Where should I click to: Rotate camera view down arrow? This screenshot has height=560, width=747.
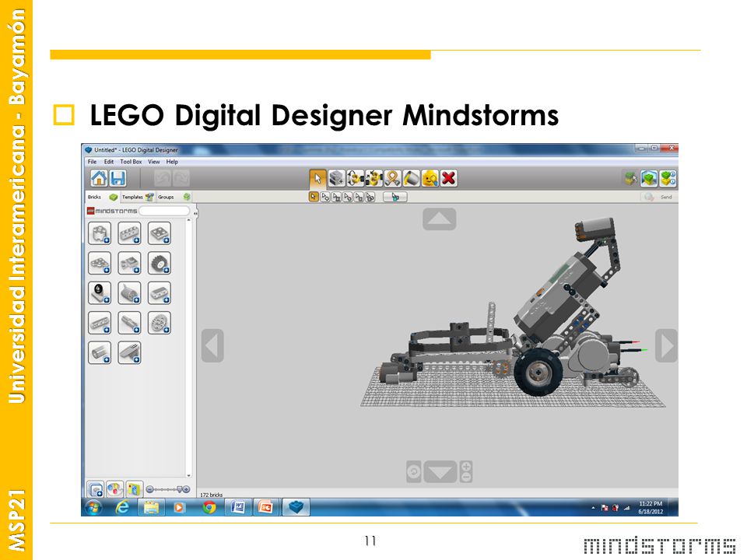(440, 472)
